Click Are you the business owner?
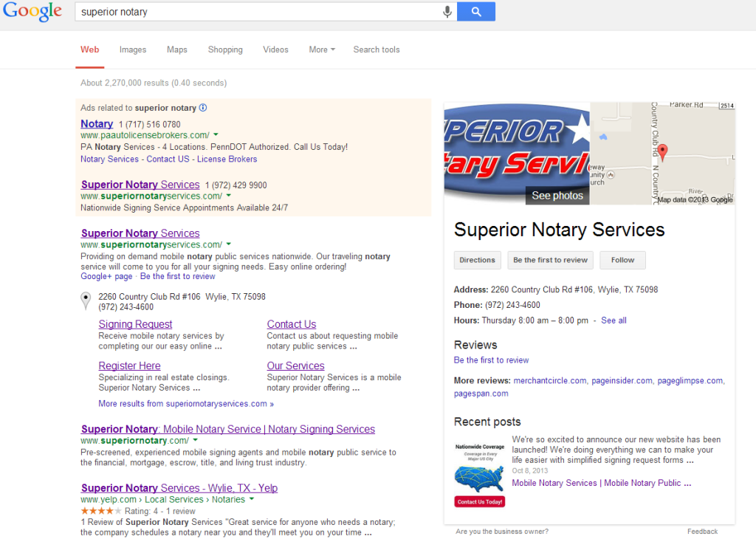This screenshot has height=539, width=756. [502, 532]
